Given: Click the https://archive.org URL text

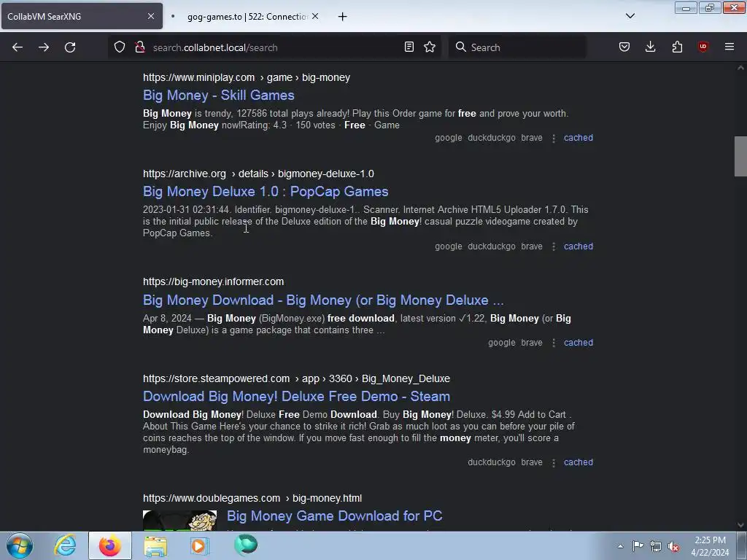Looking at the screenshot, I should point(185,174).
